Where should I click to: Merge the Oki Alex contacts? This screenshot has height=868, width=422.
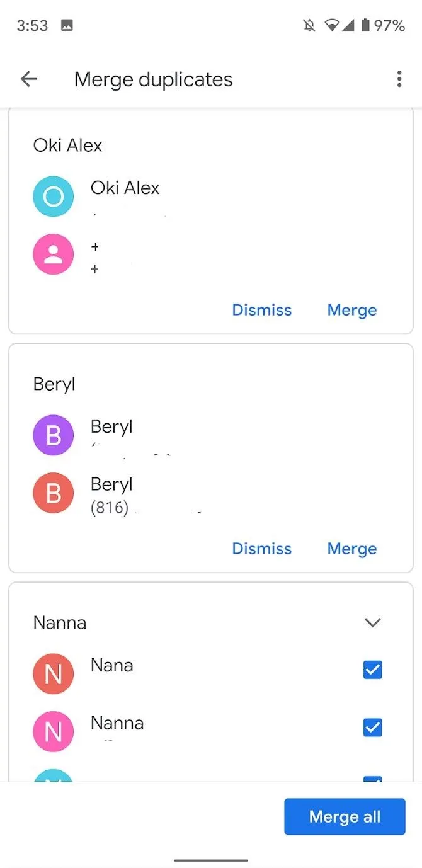point(352,310)
